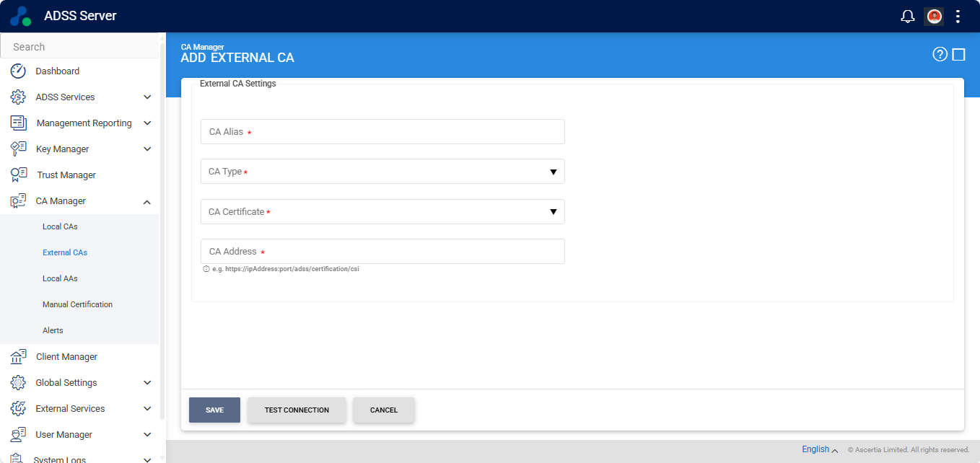Open the CA Certificate dropdown

[x=382, y=212]
